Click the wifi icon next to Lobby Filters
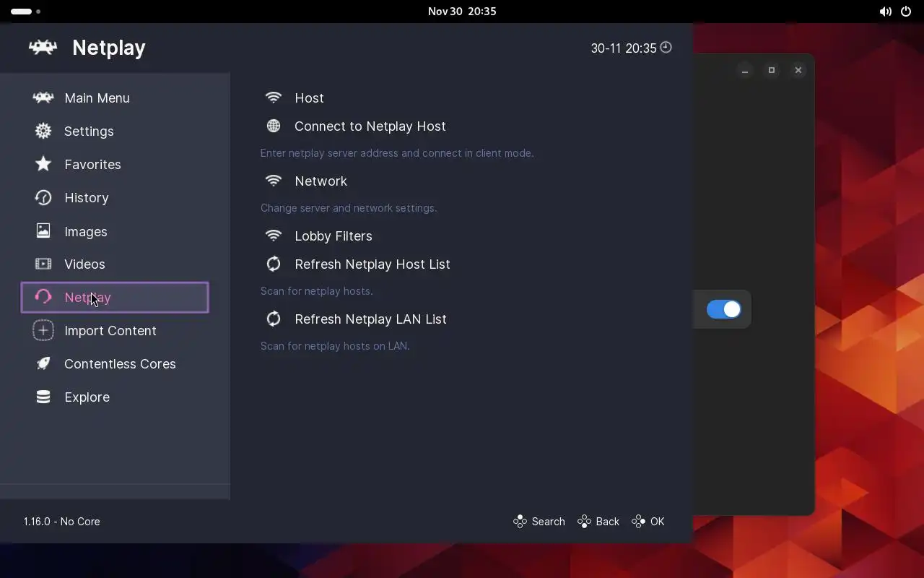The width and height of the screenshot is (924, 578). (273, 236)
